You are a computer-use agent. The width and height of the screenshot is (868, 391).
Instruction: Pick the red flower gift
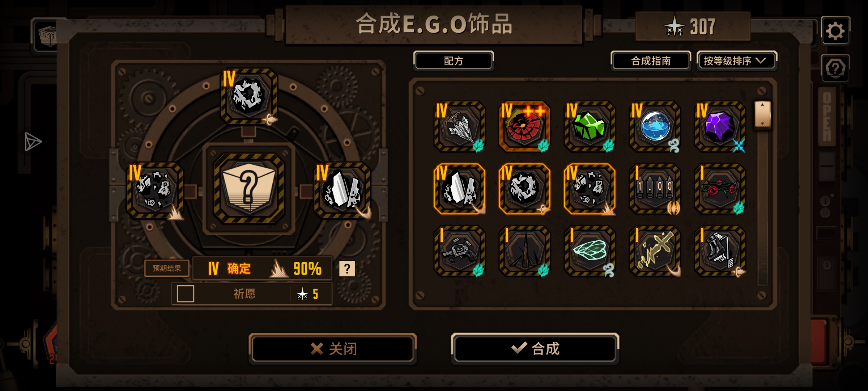click(x=524, y=126)
